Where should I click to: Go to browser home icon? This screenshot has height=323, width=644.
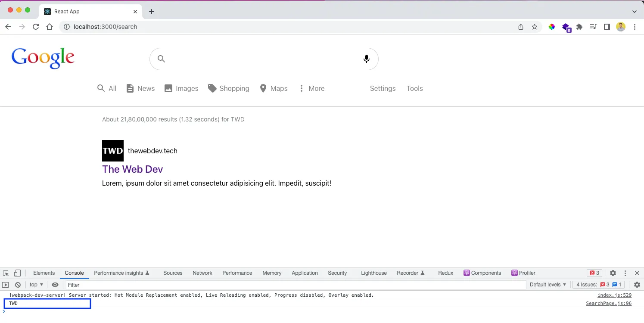click(50, 27)
